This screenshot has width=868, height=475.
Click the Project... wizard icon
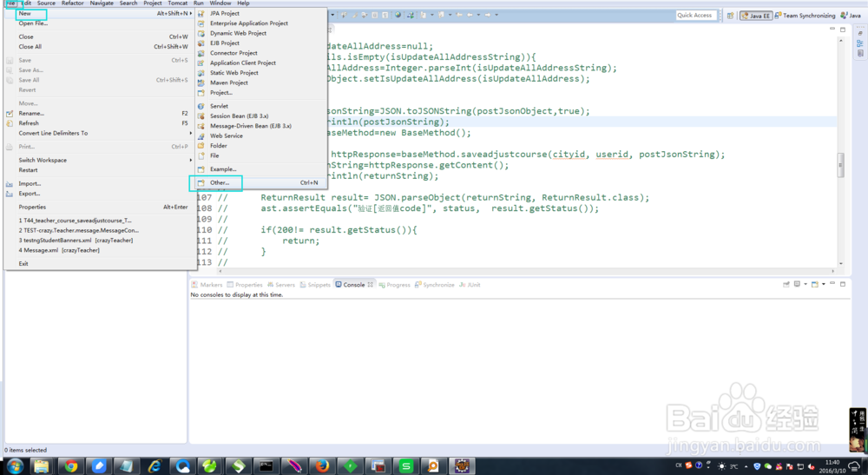point(201,92)
